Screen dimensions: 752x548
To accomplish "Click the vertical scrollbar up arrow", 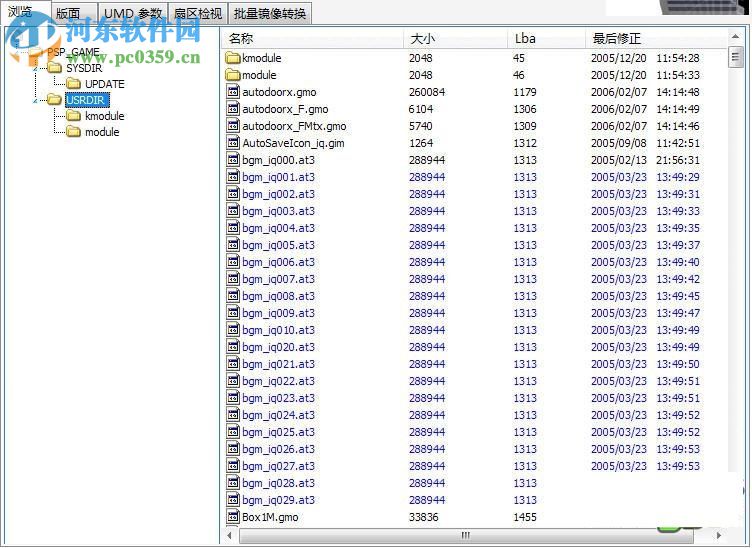I will (x=735, y=36).
